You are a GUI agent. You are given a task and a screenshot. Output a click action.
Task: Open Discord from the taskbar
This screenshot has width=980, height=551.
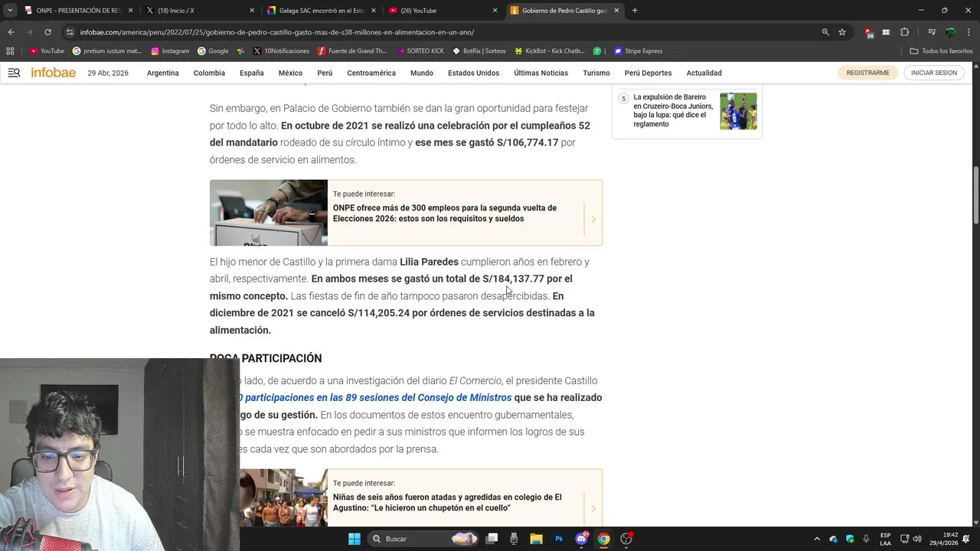coord(581,539)
